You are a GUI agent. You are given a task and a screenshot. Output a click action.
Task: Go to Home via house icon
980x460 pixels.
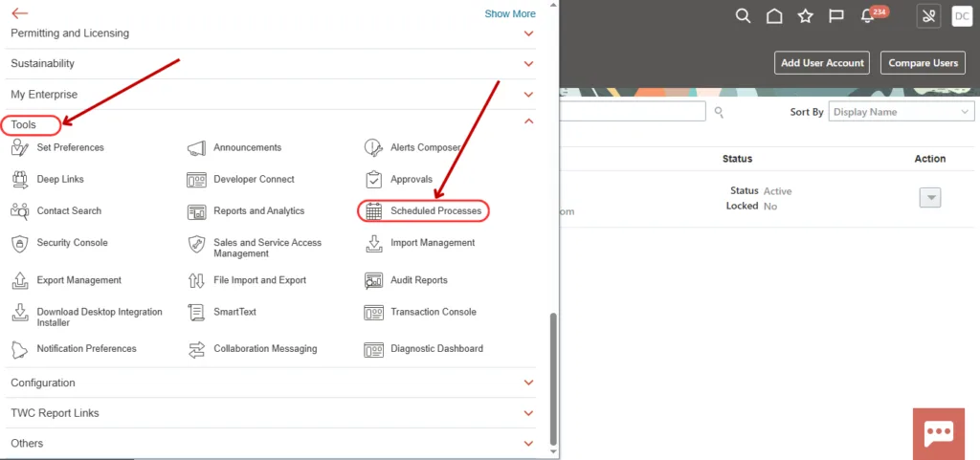tap(774, 16)
